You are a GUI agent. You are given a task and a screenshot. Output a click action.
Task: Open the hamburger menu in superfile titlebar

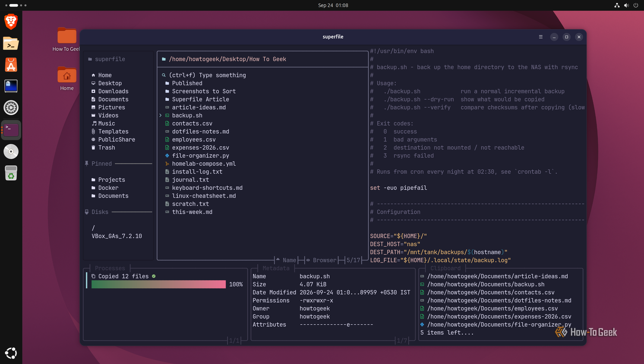(x=540, y=37)
